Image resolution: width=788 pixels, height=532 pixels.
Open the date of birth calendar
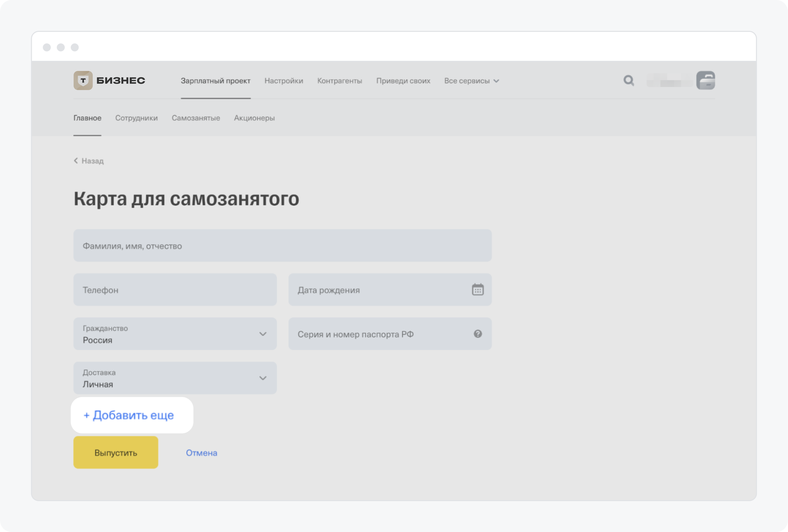point(477,290)
